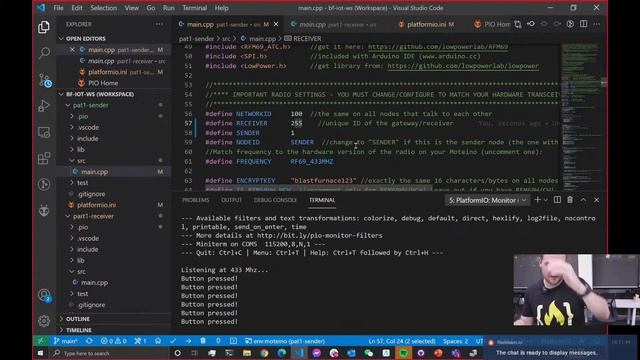640x360 pixels.
Task: Open the Run and Debug view
Action: click(x=44, y=106)
